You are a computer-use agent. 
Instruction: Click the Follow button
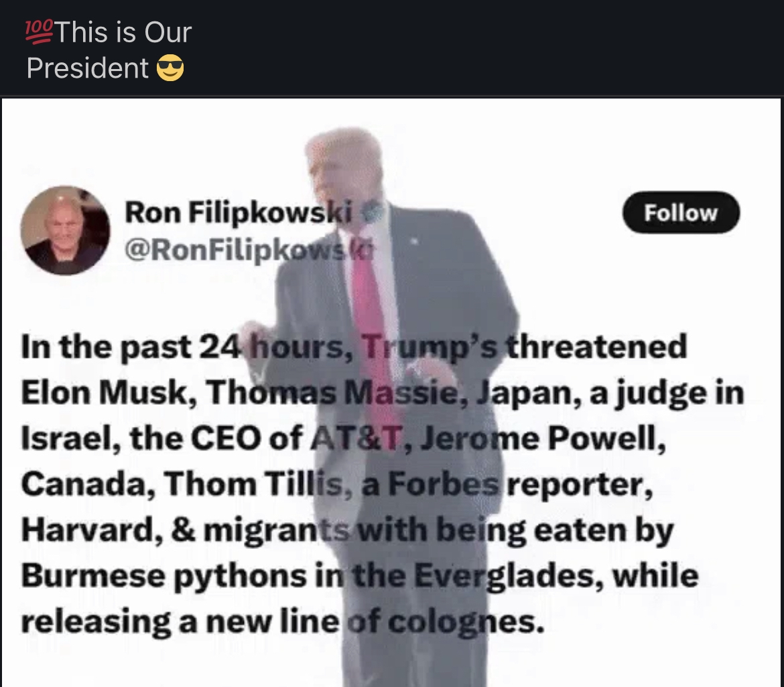(x=681, y=212)
